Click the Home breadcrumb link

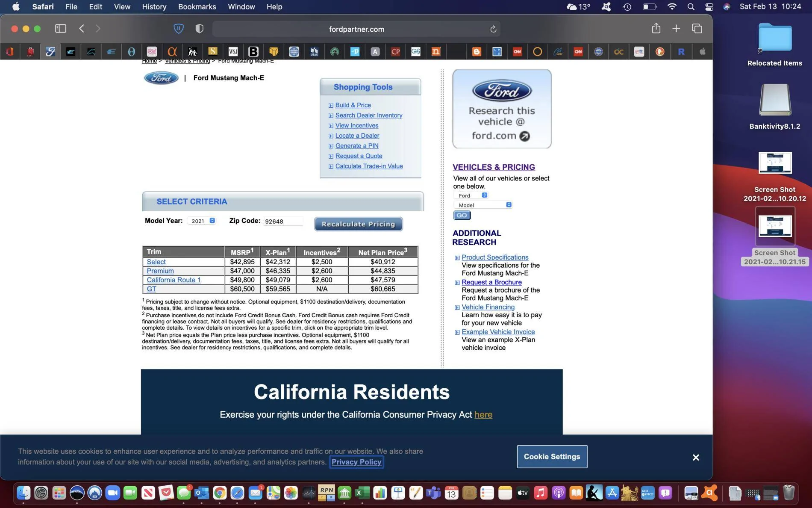(149, 61)
